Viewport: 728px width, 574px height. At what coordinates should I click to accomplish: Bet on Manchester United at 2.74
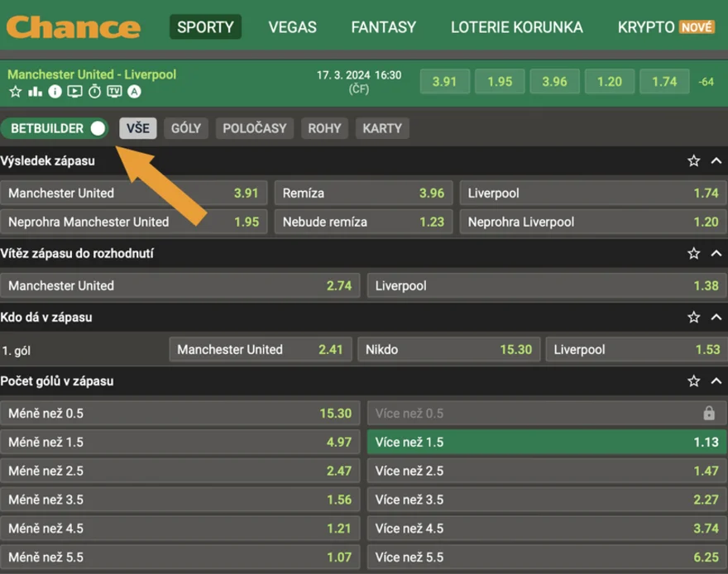click(x=180, y=285)
